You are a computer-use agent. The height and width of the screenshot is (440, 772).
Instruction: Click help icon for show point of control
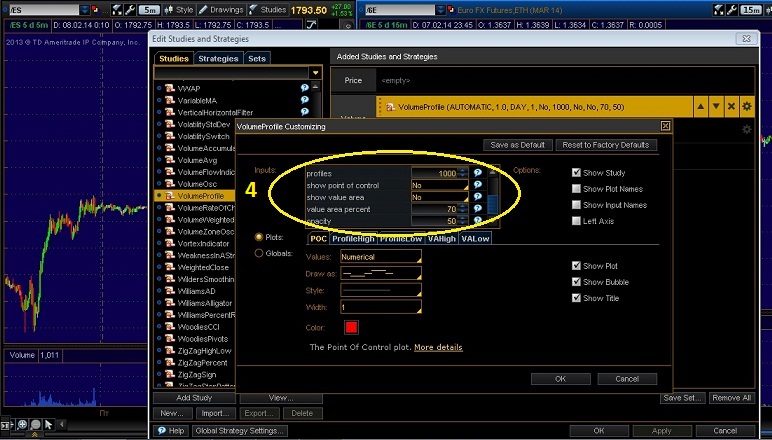coord(477,185)
